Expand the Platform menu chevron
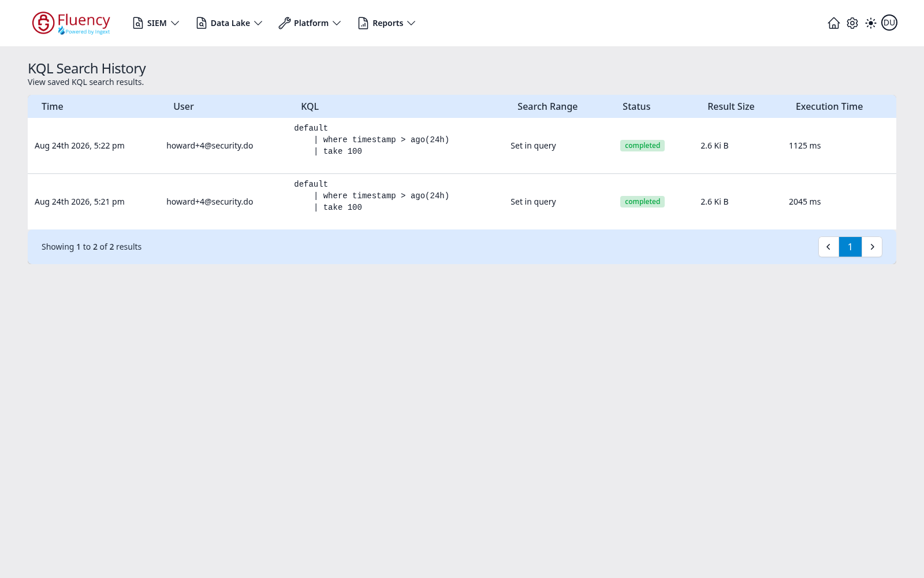The height and width of the screenshot is (578, 924). pyautogui.click(x=337, y=23)
